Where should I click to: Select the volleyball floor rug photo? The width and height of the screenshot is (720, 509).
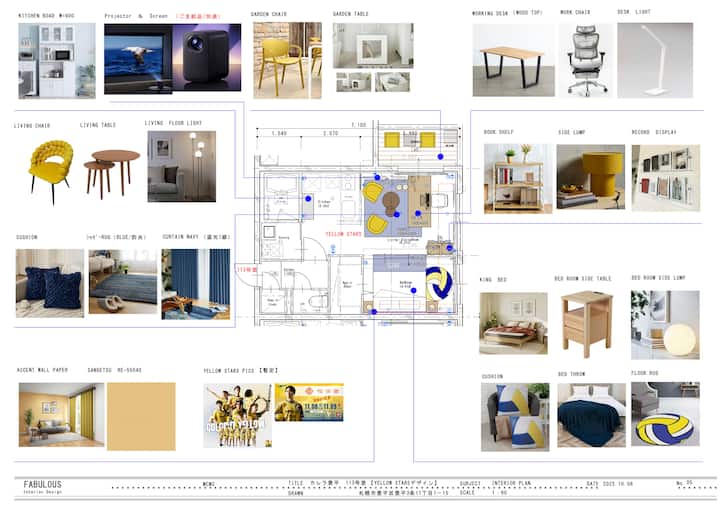point(665,414)
